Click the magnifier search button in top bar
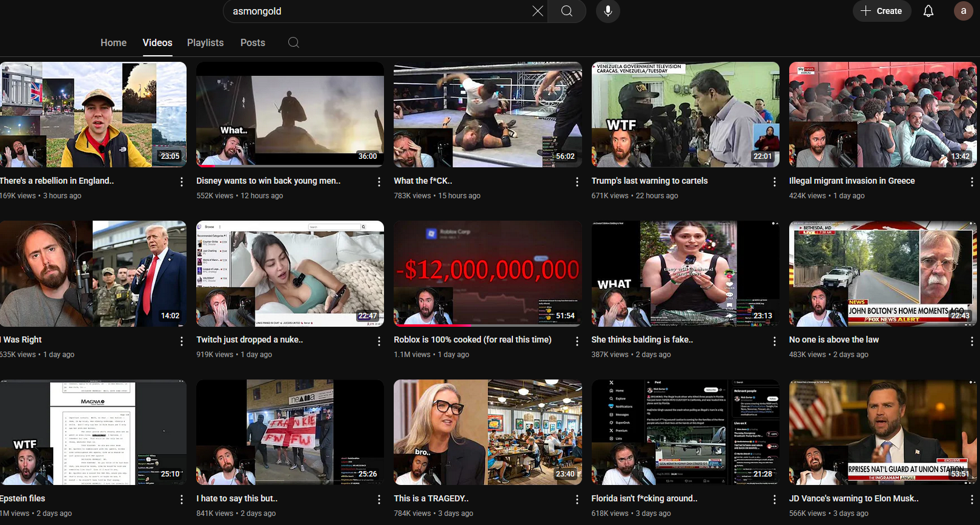 pyautogui.click(x=567, y=12)
